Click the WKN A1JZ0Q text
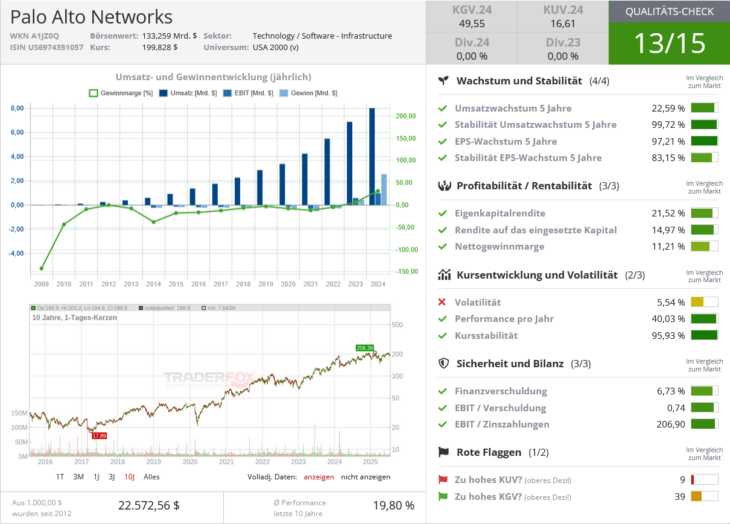Image resolution: width=730 pixels, height=524 pixels. pos(34,36)
